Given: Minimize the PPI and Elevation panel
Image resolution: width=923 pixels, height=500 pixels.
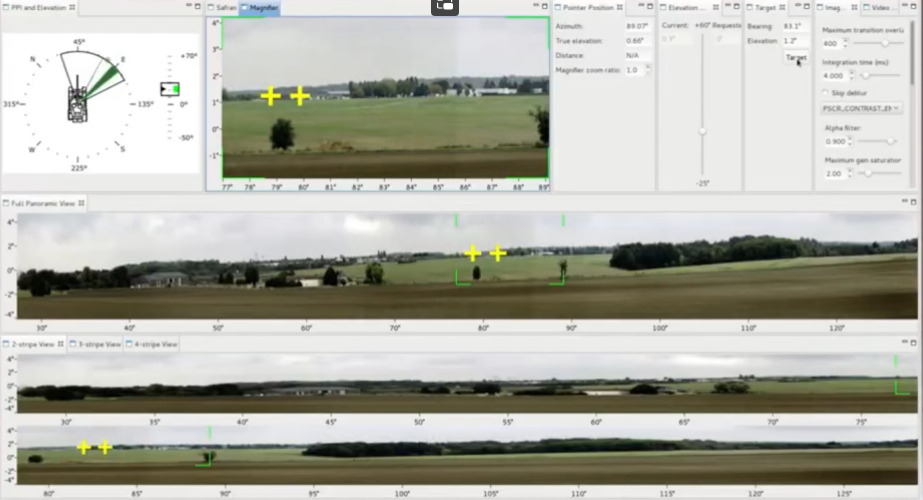Looking at the screenshot, I should pos(187,7).
